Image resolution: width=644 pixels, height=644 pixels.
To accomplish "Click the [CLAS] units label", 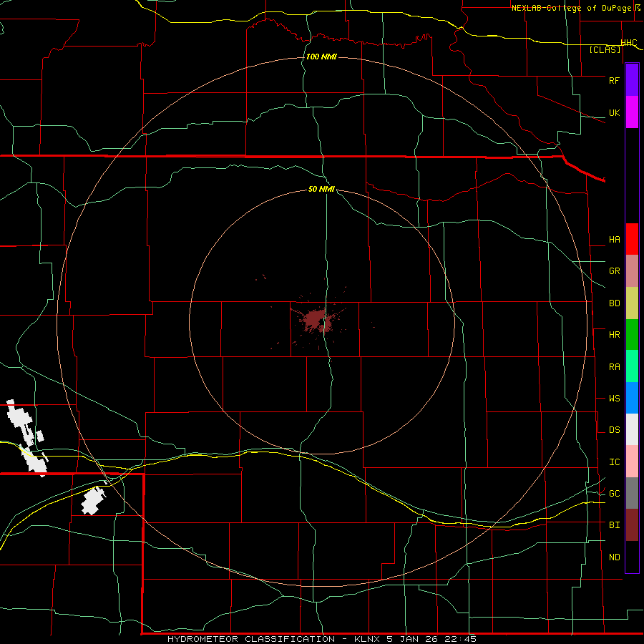I will point(605,49).
